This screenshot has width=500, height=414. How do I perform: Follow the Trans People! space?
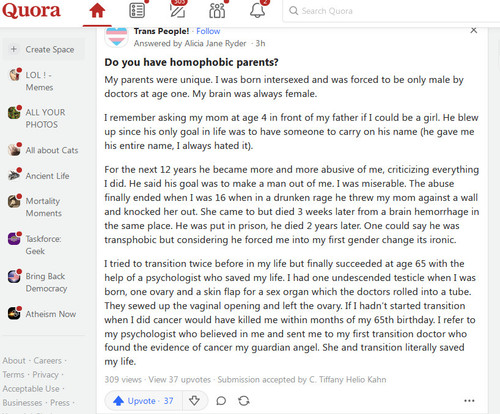[208, 31]
